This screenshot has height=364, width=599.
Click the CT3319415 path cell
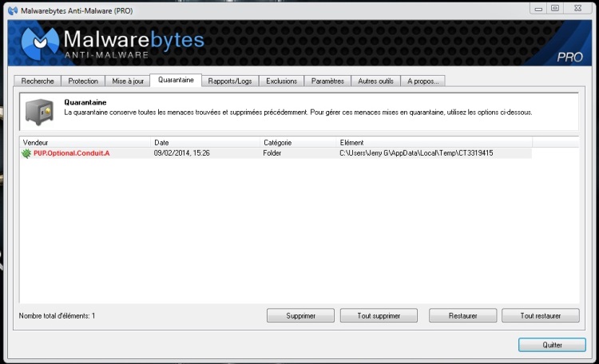[x=416, y=153]
